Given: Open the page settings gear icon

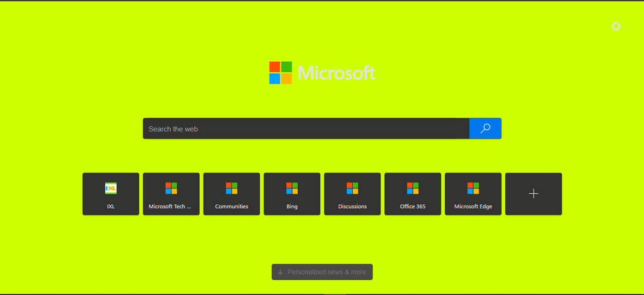Looking at the screenshot, I should (x=616, y=26).
